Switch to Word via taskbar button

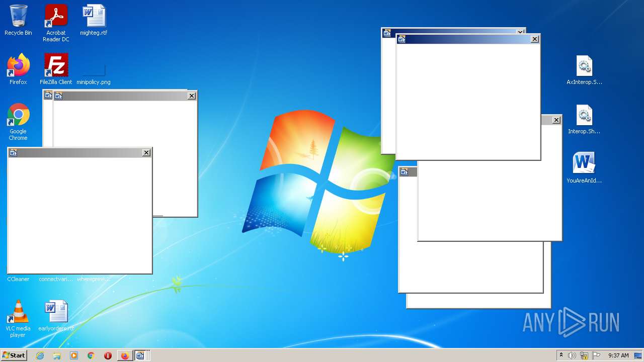tap(140, 355)
